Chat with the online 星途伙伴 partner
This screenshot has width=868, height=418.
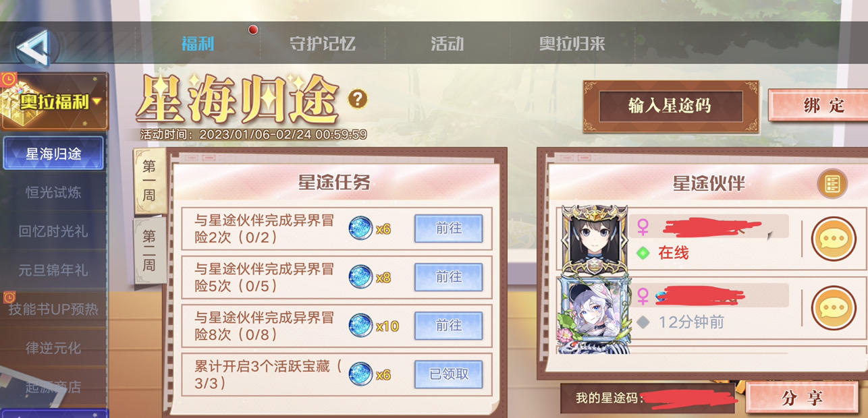coord(833,239)
